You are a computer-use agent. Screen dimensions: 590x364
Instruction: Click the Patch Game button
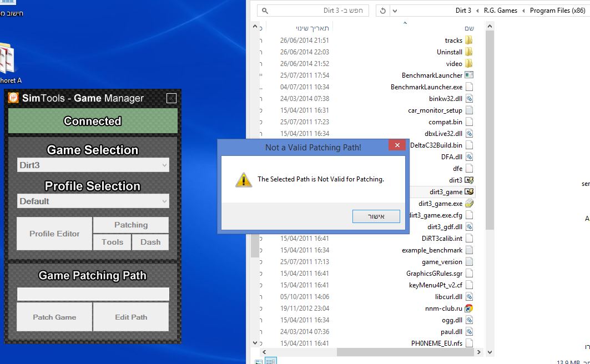click(x=54, y=317)
